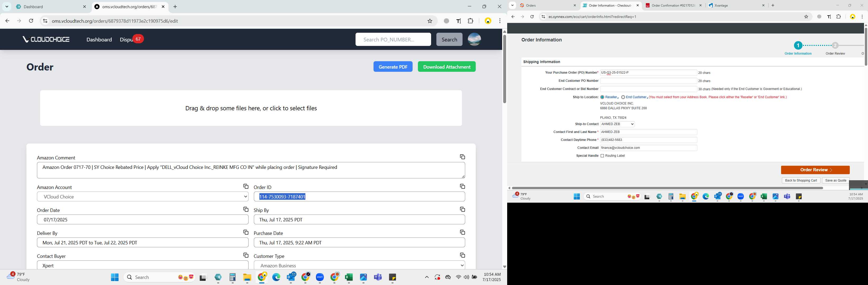This screenshot has width=868, height=285.
Task: Copy the Ship By value
Action: [x=462, y=209]
